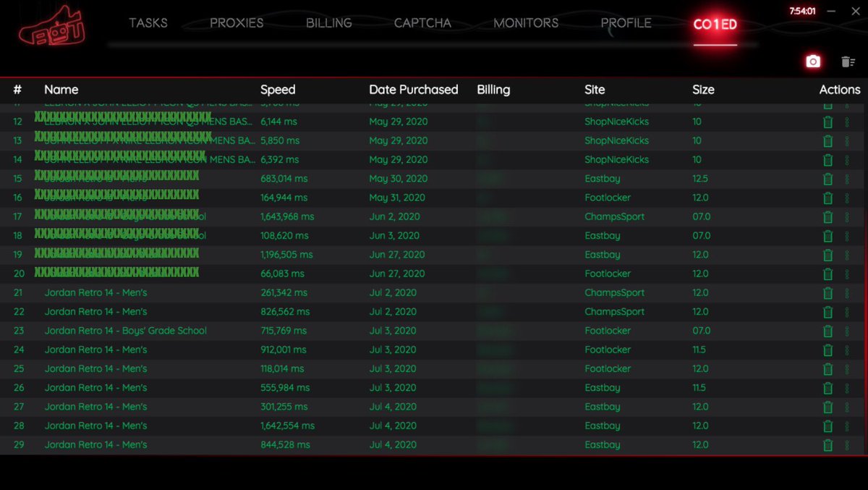Viewport: 868px width, 490px height.
Task: Delete row 19 with trash icon
Action: coord(828,255)
